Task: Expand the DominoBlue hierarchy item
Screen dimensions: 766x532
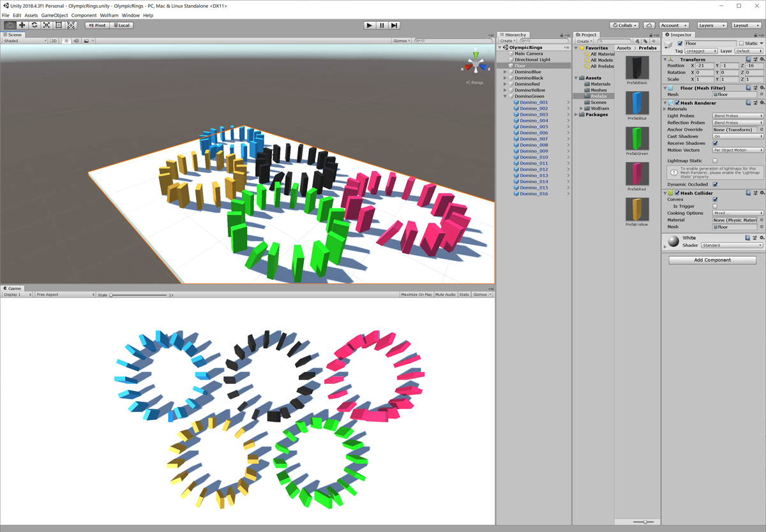Action: coord(505,72)
